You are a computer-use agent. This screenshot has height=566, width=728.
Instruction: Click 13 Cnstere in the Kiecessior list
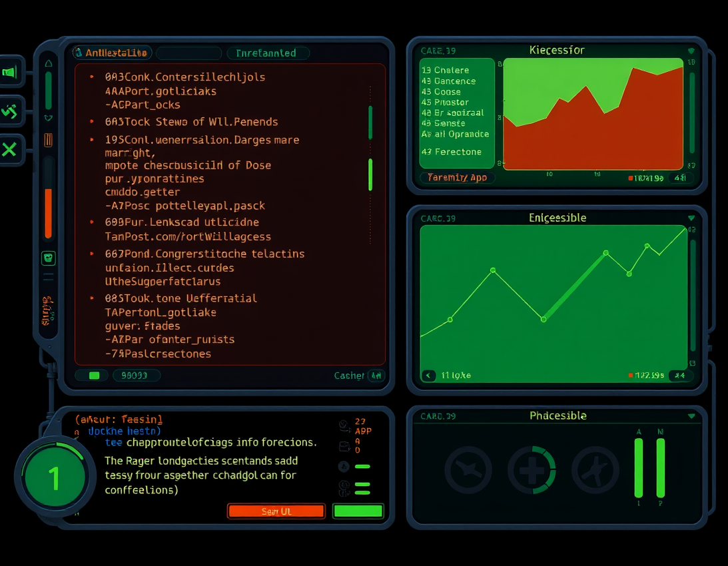point(445,70)
